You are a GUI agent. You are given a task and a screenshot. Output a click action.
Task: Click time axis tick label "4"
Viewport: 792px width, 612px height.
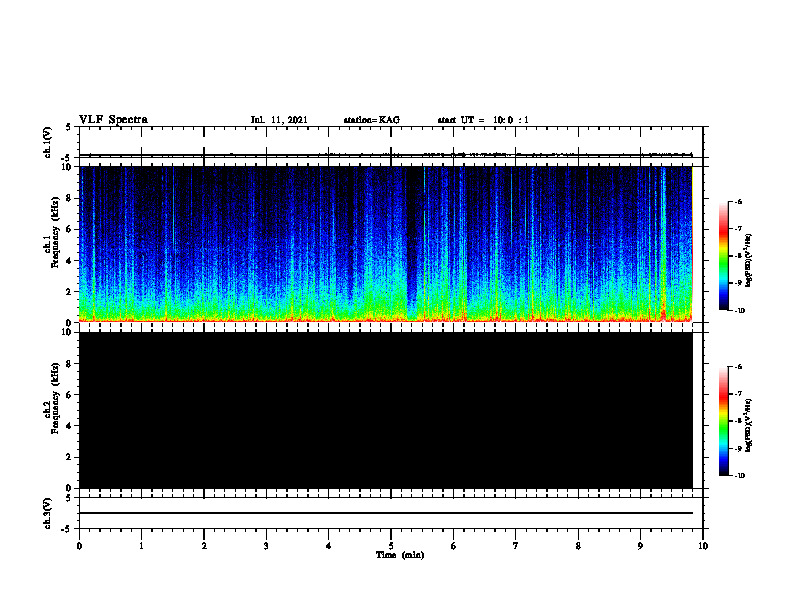pos(329,546)
